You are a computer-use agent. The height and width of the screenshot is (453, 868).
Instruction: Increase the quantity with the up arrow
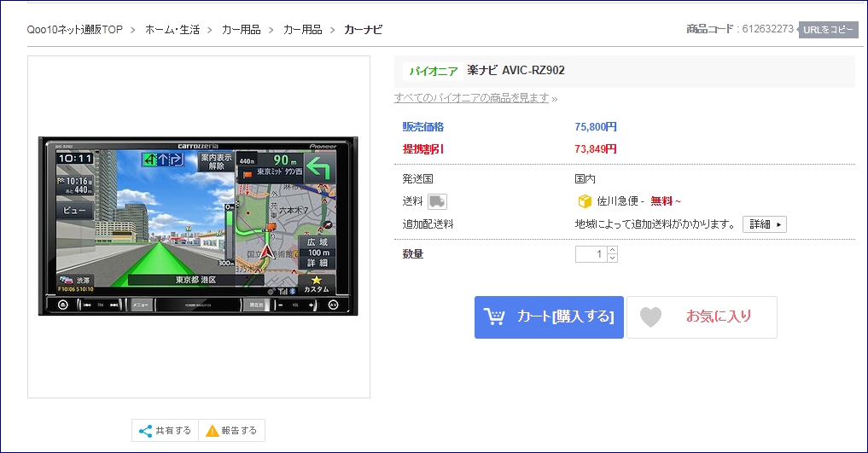point(612,250)
